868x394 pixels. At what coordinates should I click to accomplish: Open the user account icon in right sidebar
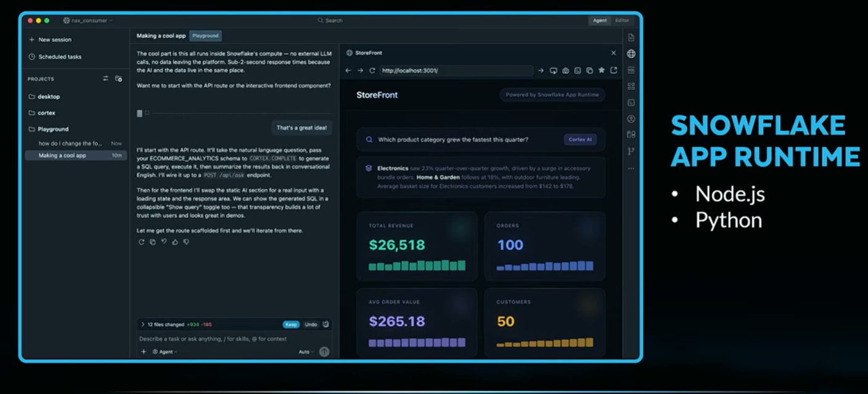pyautogui.click(x=631, y=118)
